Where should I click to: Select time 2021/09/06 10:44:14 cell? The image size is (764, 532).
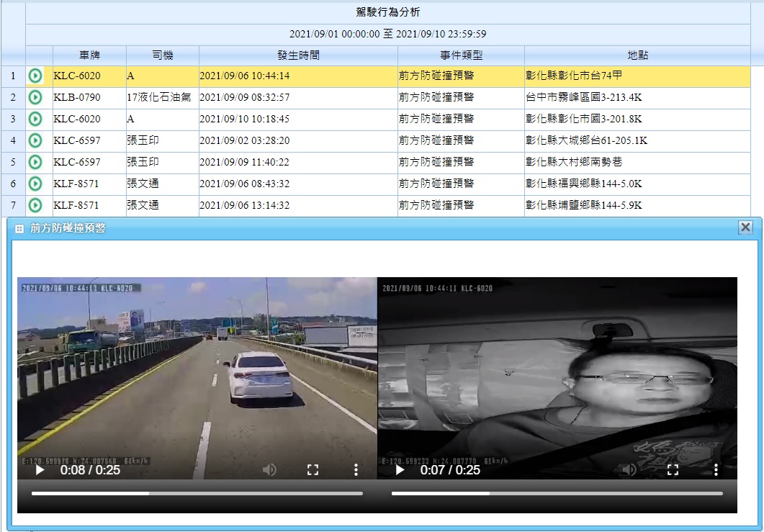pyautogui.click(x=298, y=76)
